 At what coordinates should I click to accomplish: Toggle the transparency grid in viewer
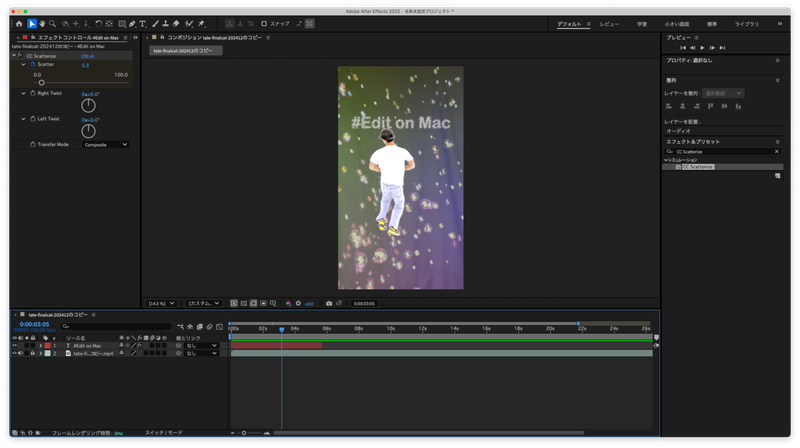(244, 303)
